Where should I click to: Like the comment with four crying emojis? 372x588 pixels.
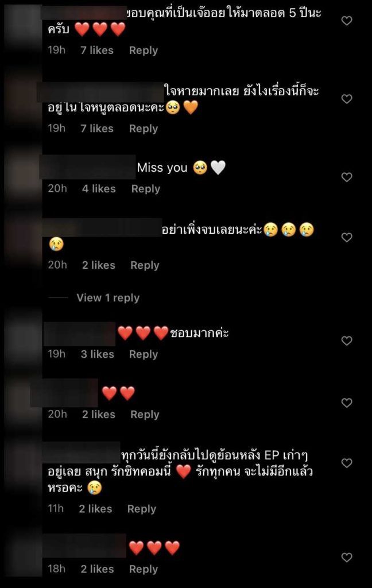347,237
